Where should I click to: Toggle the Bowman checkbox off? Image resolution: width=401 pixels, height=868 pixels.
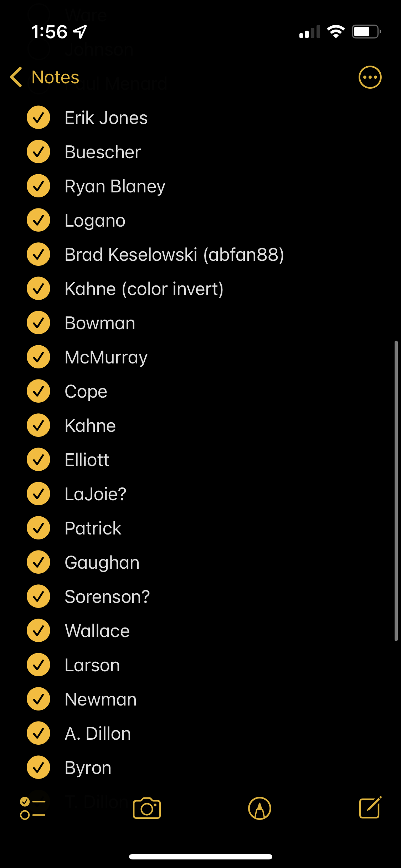(x=38, y=323)
